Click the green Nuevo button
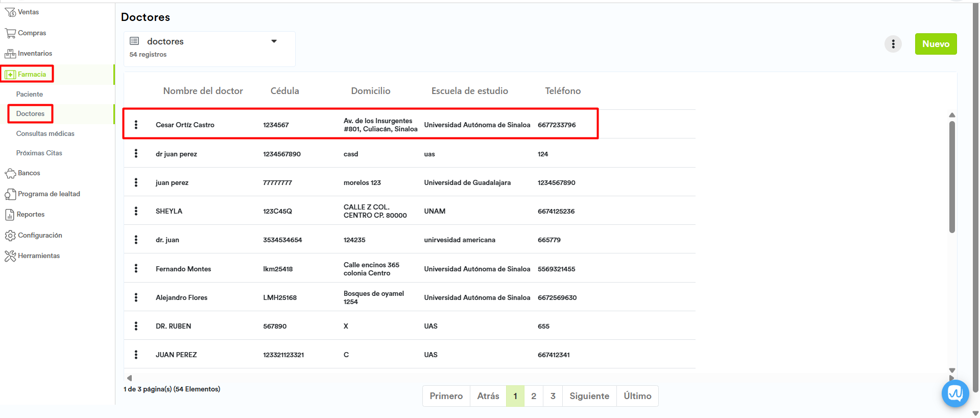980x418 pixels. 936,44
